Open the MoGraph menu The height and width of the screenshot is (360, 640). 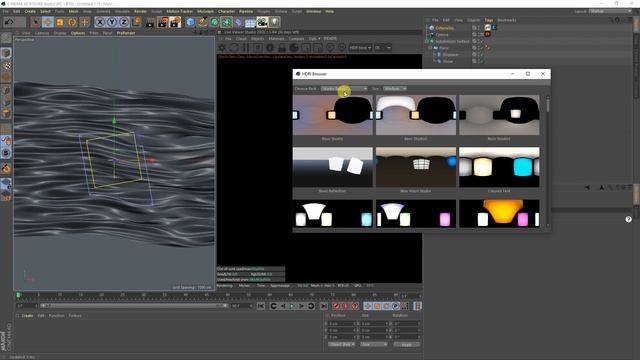[205, 11]
